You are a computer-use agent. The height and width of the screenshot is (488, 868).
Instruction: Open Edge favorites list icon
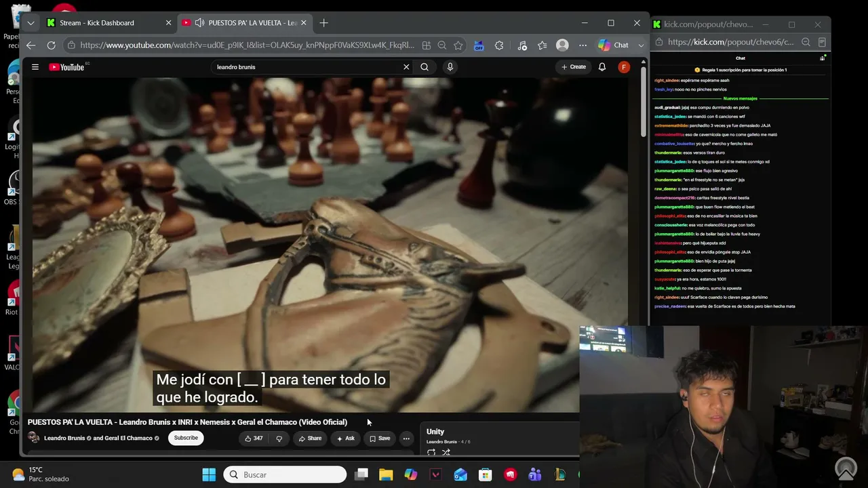[542, 45]
